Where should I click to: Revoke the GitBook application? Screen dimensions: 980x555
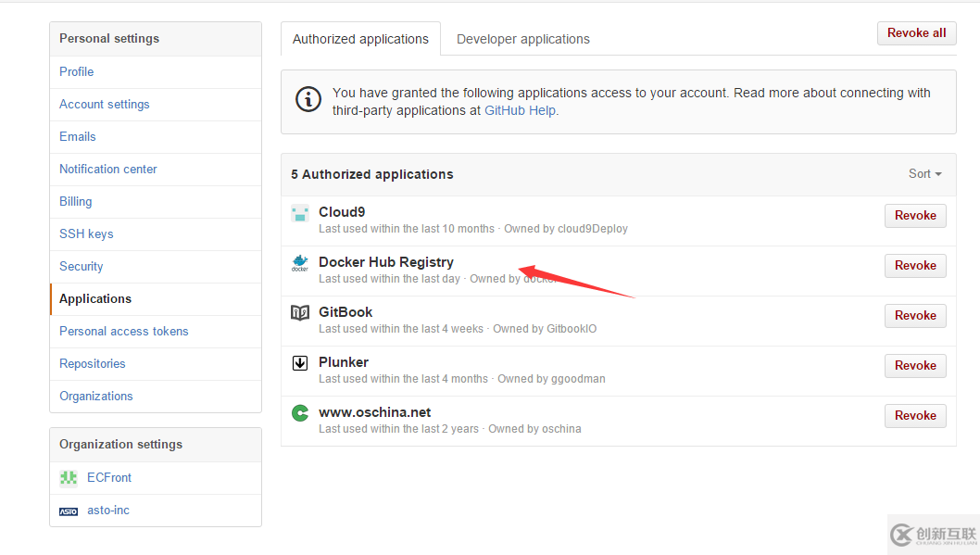pyautogui.click(x=915, y=316)
